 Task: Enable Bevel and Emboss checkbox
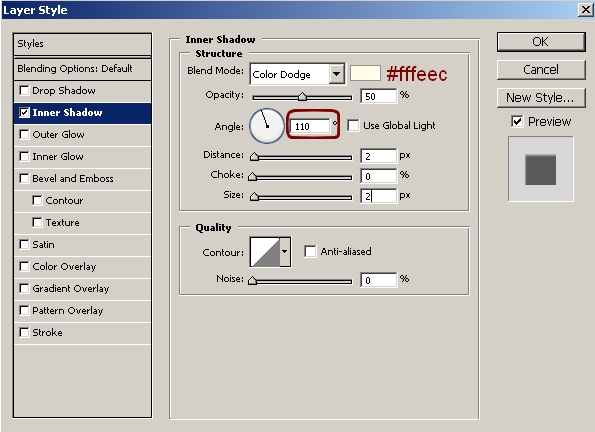[x=24, y=178]
